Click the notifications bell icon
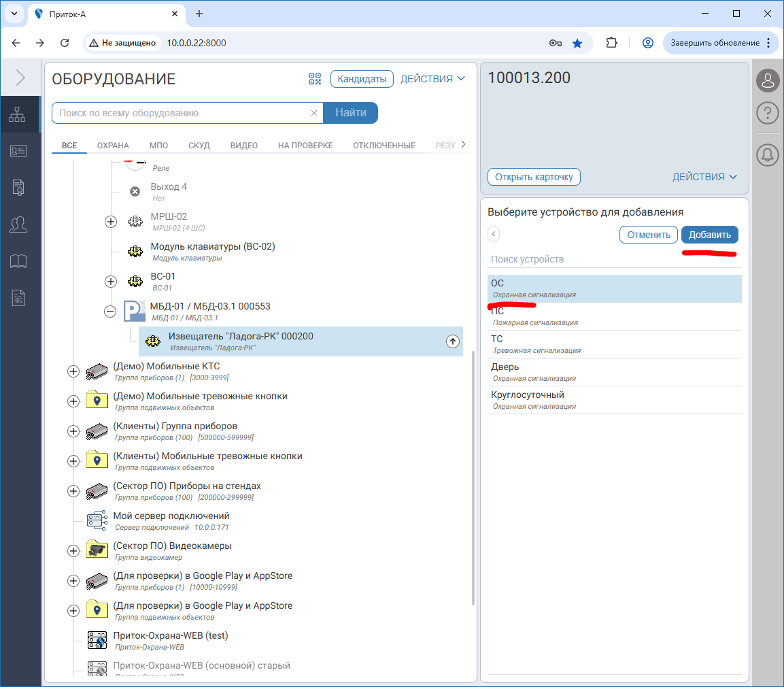This screenshot has width=784, height=687. (768, 154)
